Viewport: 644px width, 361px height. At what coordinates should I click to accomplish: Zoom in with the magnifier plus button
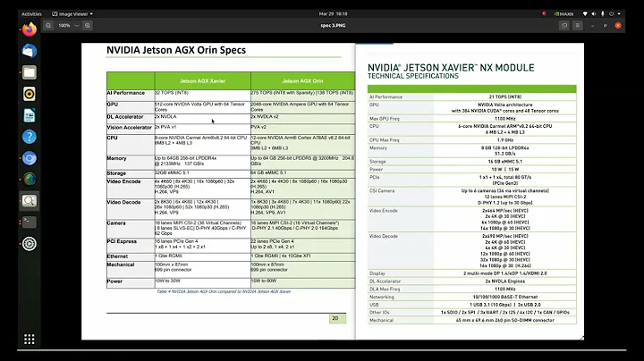pyautogui.click(x=88, y=25)
